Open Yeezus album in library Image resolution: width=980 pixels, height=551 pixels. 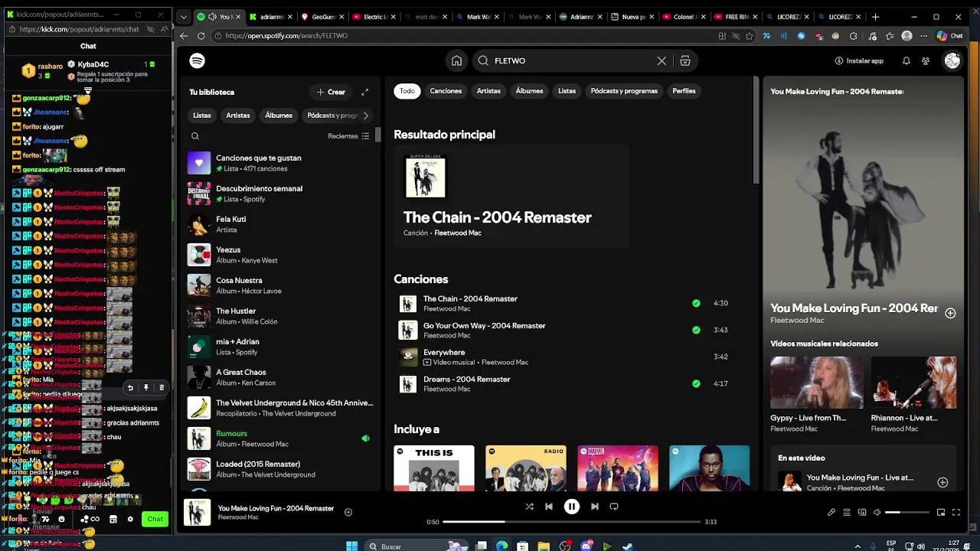click(x=281, y=255)
